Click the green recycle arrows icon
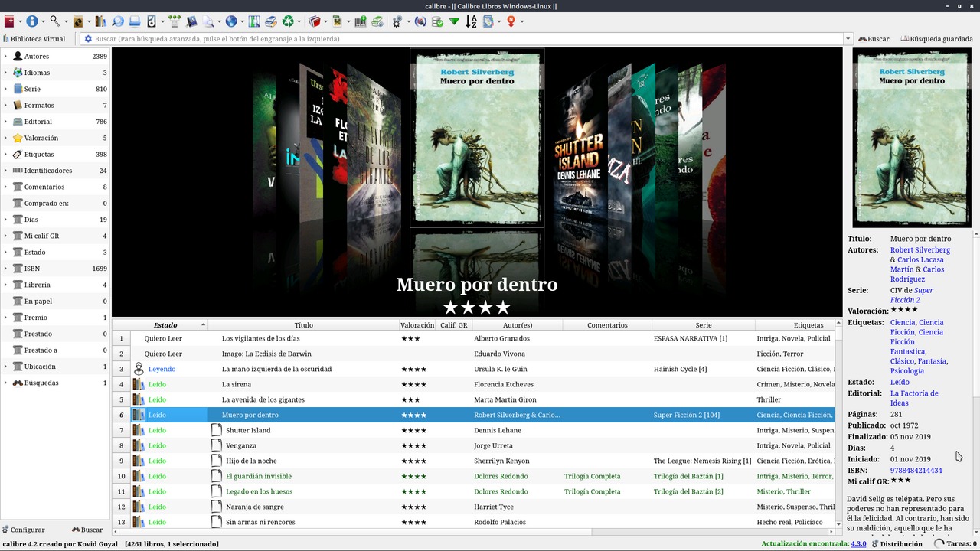Screen dimensions: 980x551 [288, 21]
